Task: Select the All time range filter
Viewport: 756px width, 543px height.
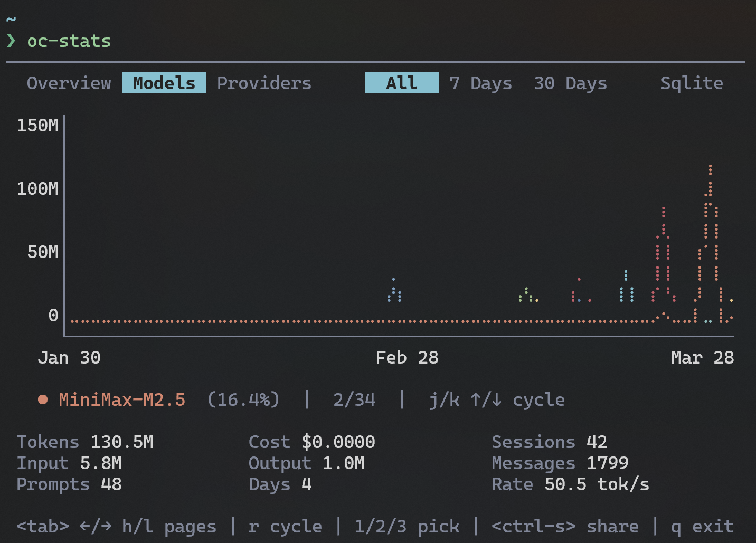Action: [401, 83]
